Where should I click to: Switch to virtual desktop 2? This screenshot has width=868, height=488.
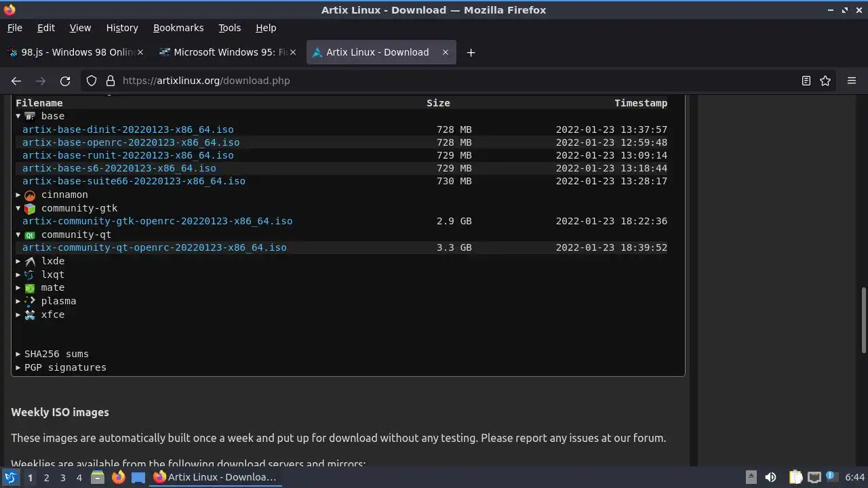click(46, 477)
